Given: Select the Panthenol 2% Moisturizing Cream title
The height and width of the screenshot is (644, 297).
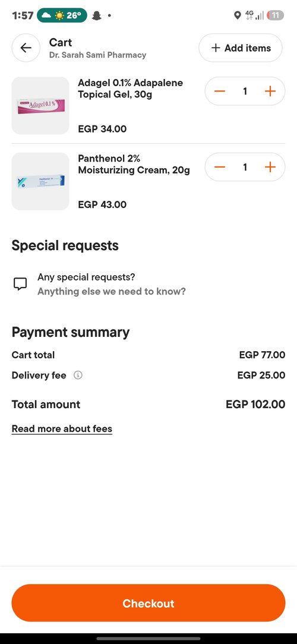Looking at the screenshot, I should (x=134, y=165).
